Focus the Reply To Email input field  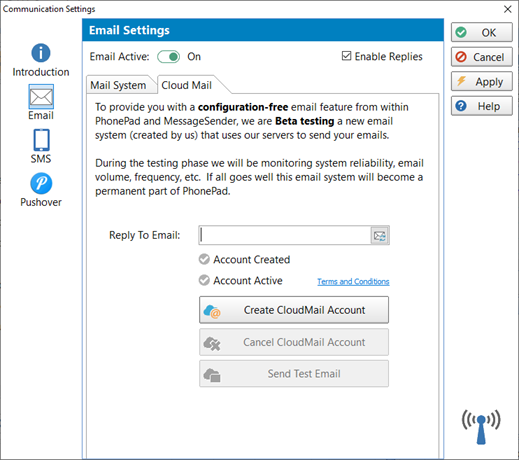click(285, 236)
